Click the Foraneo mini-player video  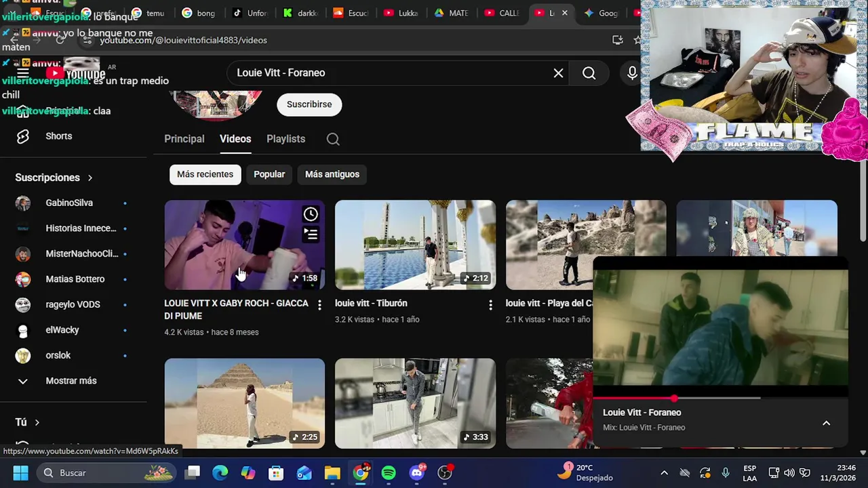720,327
